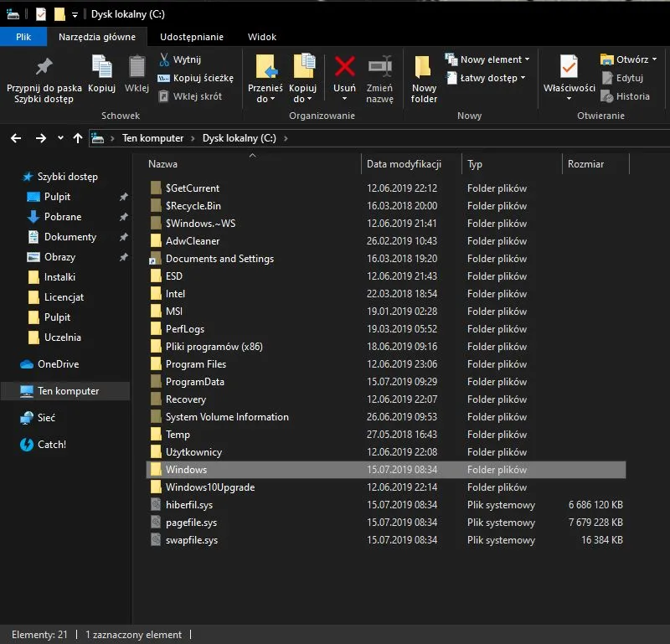Click the back navigation arrow
The image size is (670, 644).
[x=15, y=137]
